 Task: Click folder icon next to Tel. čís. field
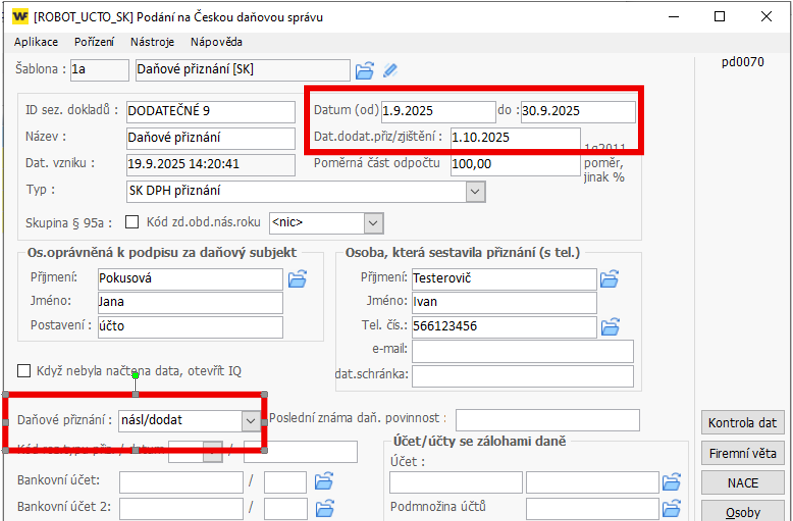[609, 326]
